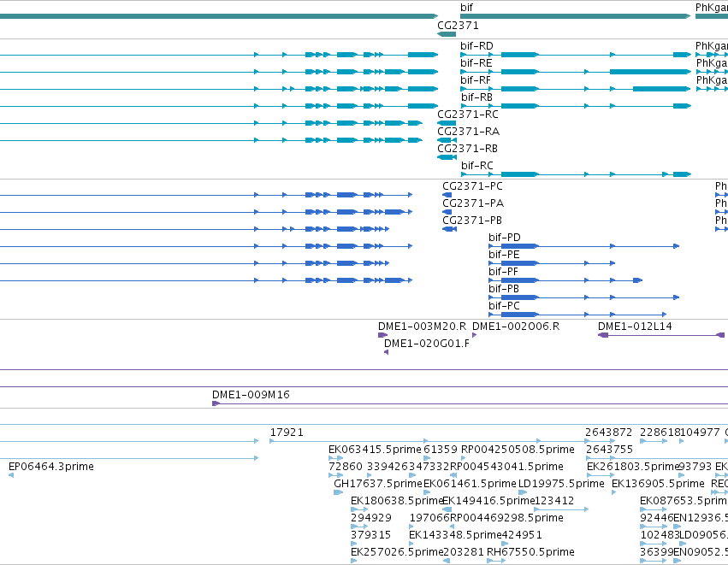Open the 339426 EST label

pyautogui.click(x=388, y=467)
